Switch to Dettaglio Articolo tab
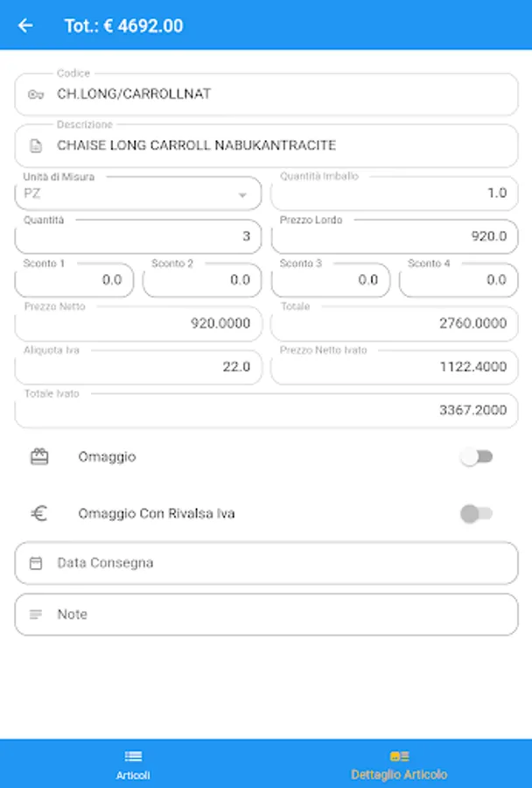Screen dimensions: 532x788 399,763
